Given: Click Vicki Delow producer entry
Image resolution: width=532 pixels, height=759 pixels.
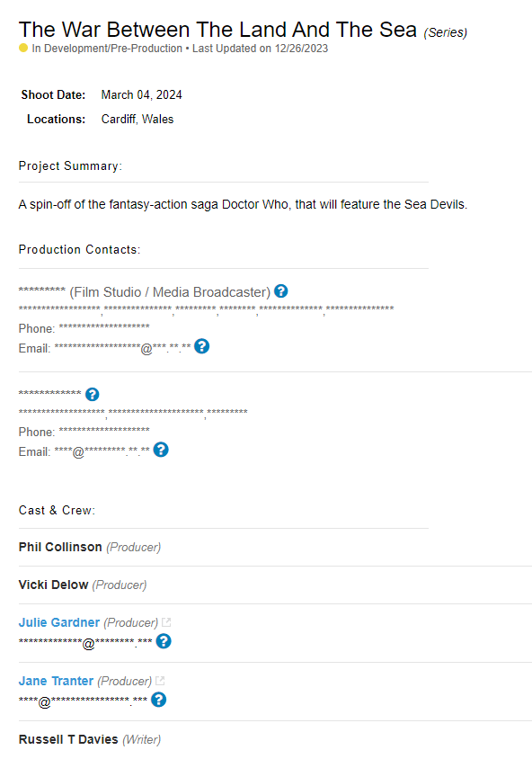Looking at the screenshot, I should [83, 585].
